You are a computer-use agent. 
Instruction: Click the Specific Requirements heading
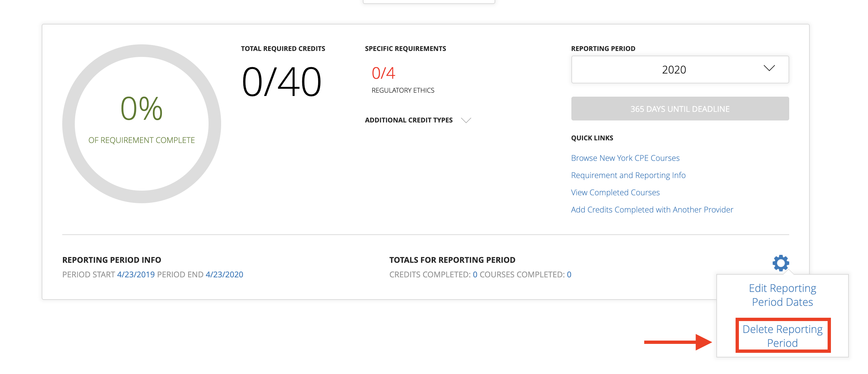click(x=405, y=49)
